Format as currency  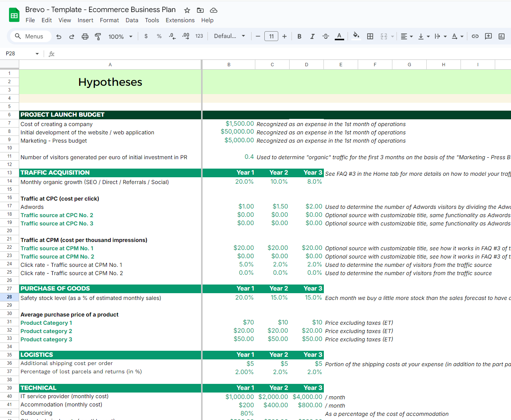(x=146, y=36)
